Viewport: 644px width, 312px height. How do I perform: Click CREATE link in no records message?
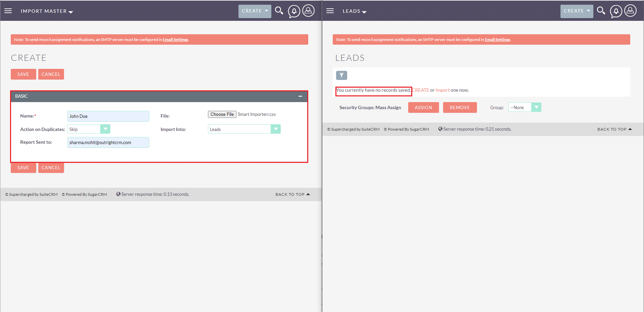click(421, 90)
